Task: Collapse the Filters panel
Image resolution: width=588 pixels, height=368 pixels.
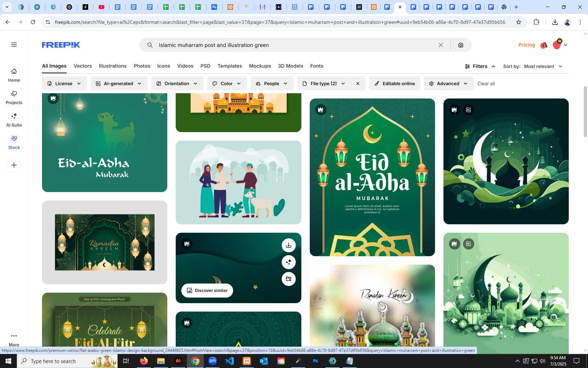Action: pyautogui.click(x=480, y=66)
